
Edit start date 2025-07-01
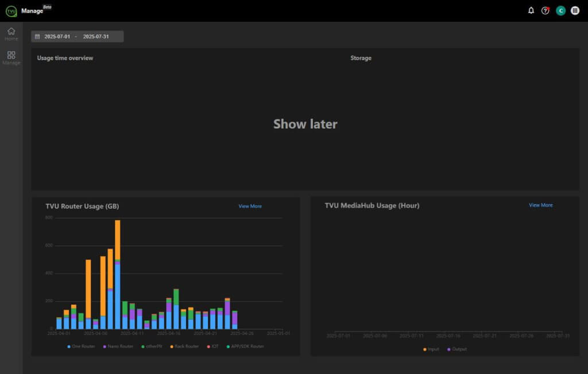pos(57,36)
